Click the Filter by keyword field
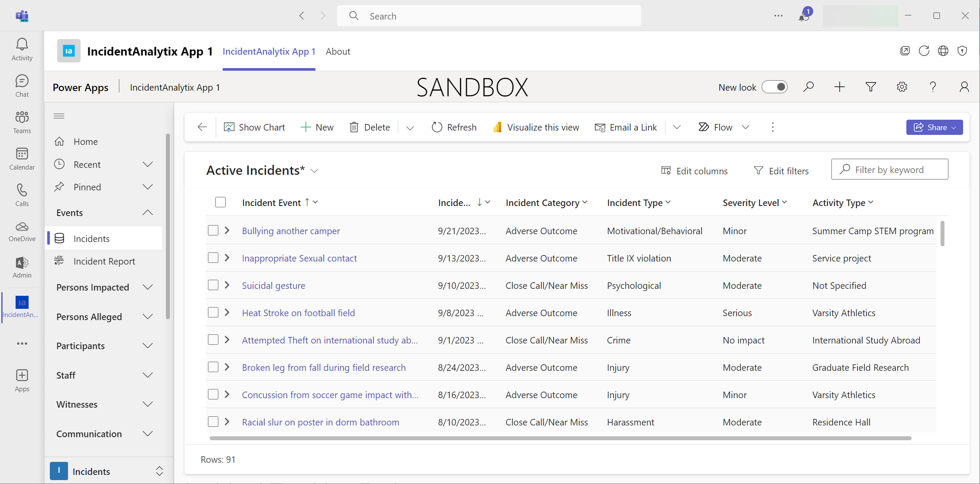The height and width of the screenshot is (484, 980). click(x=889, y=170)
